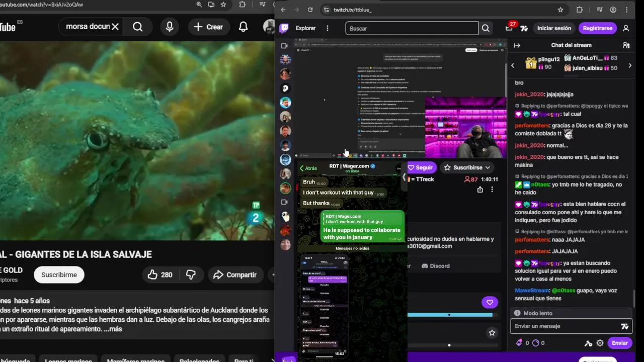
Task: Expand the followed channels sidebar camera icon
Action: pyautogui.click(x=284, y=46)
